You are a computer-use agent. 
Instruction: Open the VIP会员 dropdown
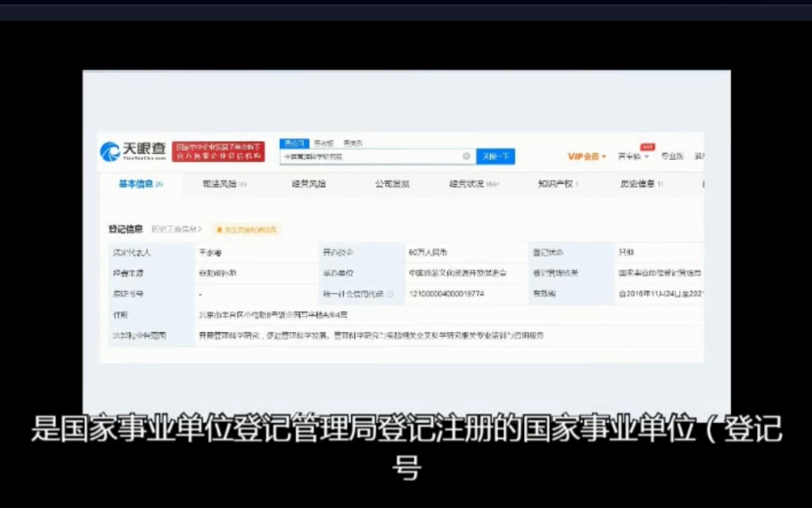tap(586, 157)
